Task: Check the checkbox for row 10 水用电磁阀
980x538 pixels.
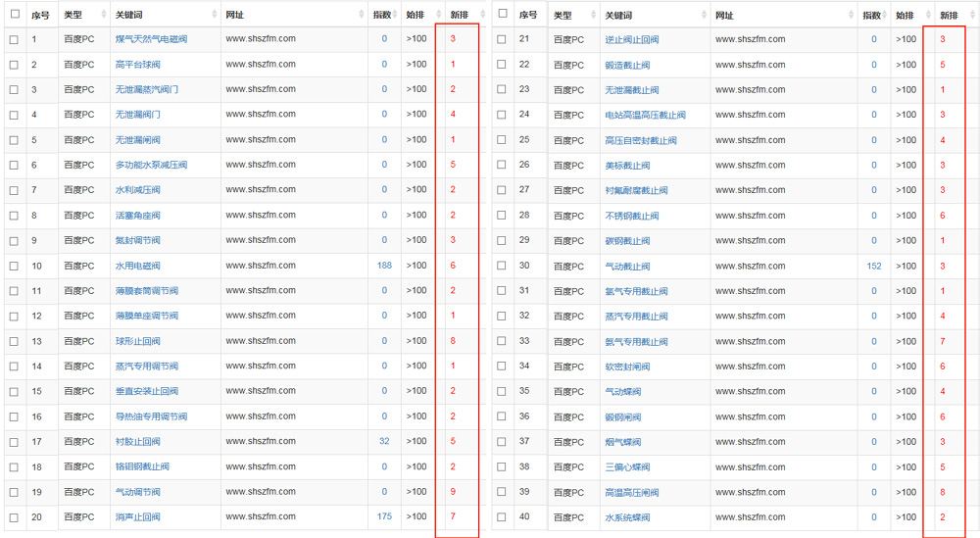Action: pos(14,266)
